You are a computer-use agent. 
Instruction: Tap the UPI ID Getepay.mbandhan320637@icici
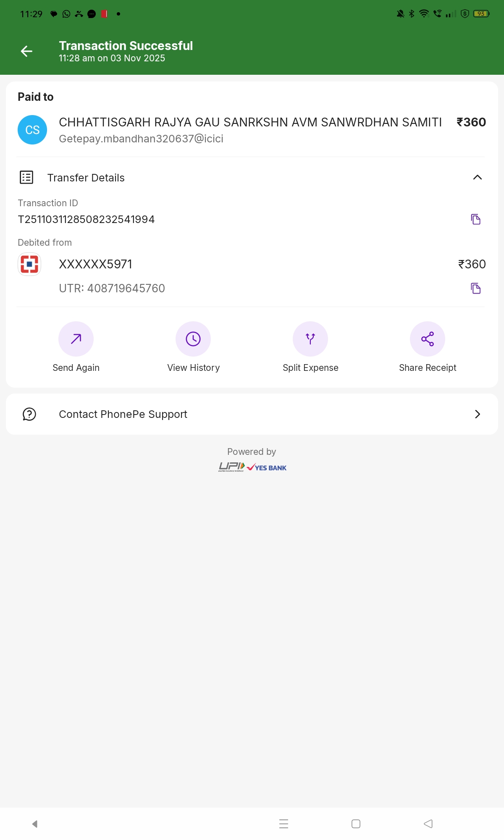141,139
